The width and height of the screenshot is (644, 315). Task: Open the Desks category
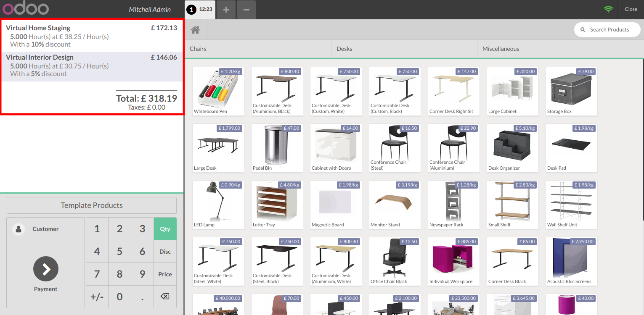click(404, 49)
